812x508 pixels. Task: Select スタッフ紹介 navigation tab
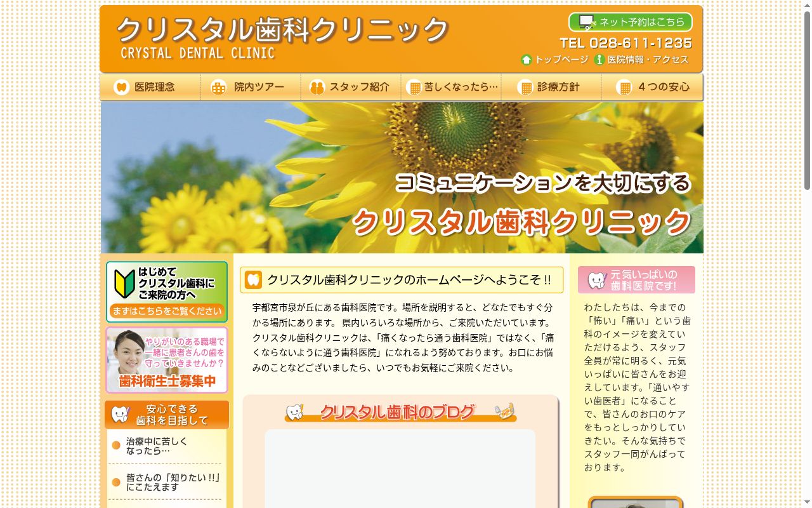(351, 87)
